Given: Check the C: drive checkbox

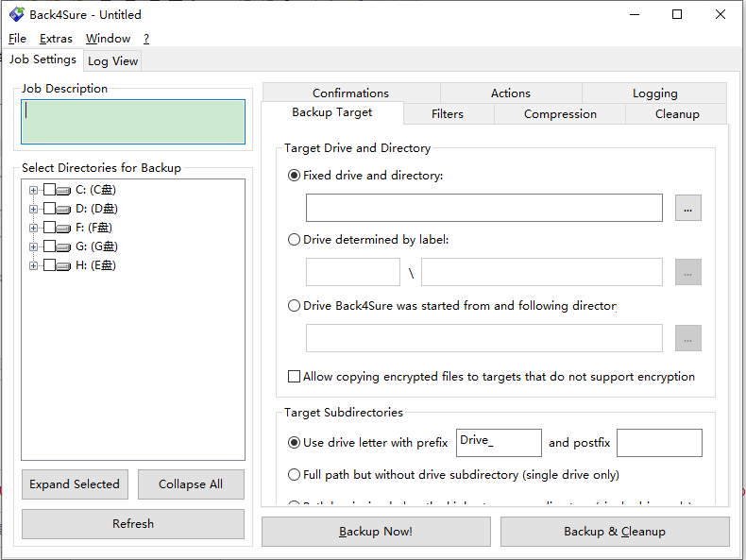Looking at the screenshot, I should [x=49, y=190].
